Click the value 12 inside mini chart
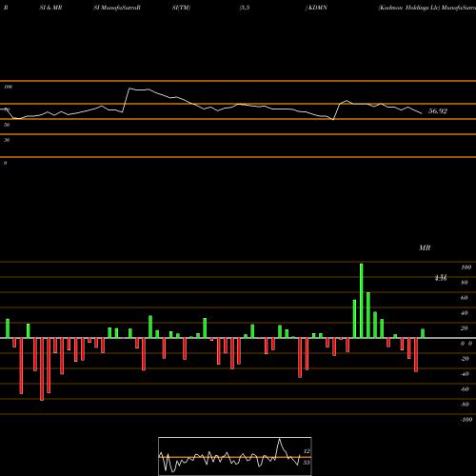Screen dimensions: 476x476 tap(307, 451)
